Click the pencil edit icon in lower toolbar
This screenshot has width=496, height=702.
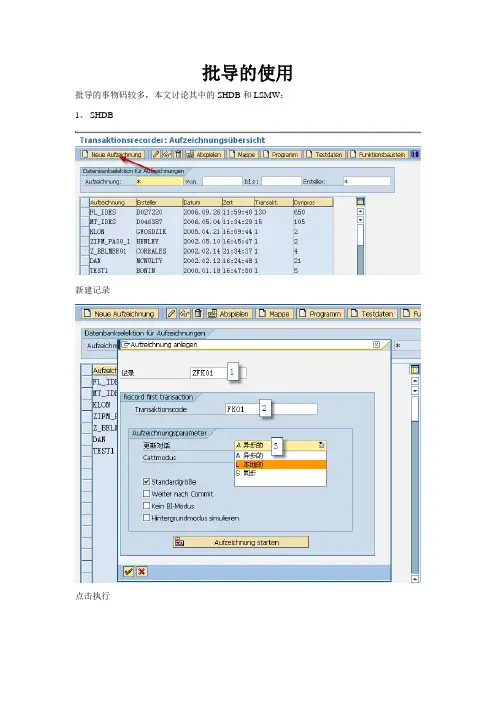tap(171, 314)
